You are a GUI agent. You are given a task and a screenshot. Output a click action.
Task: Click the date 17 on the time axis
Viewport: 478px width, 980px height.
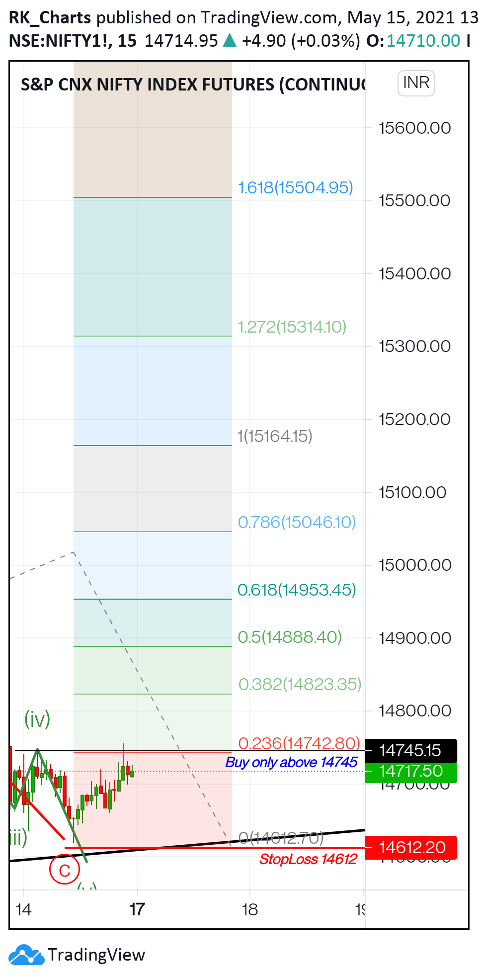[137, 909]
